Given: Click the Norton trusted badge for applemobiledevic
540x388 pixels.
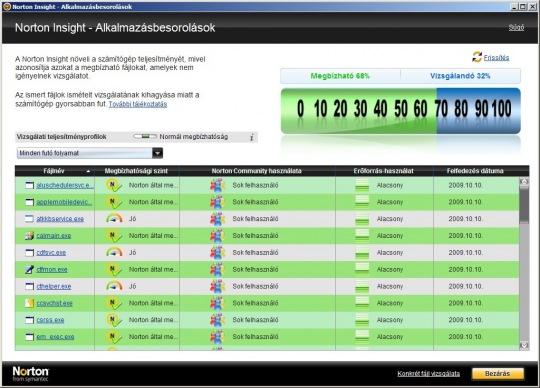Looking at the screenshot, I should [x=114, y=202].
